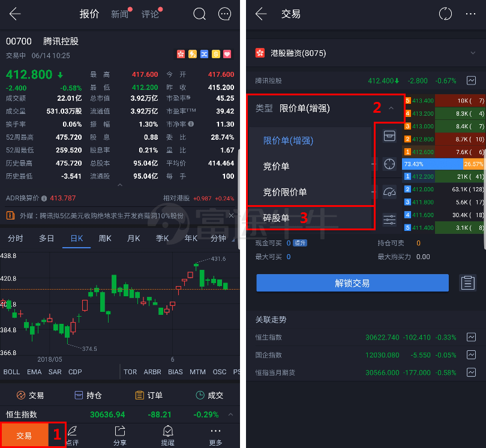Open search on the quote screen
486x448 pixels.
pos(199,14)
